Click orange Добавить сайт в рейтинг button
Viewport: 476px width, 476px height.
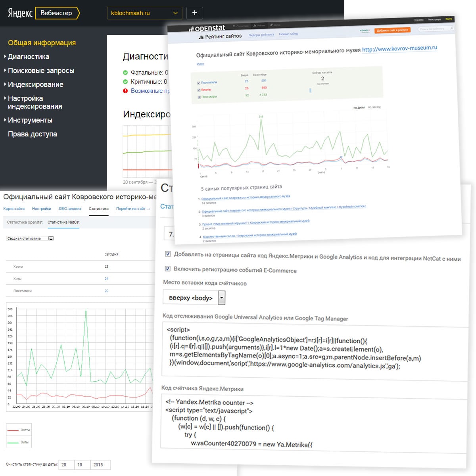pyautogui.click(x=392, y=30)
